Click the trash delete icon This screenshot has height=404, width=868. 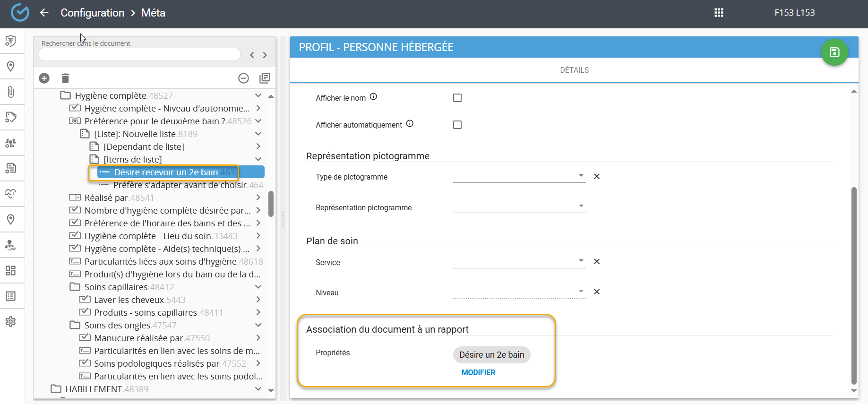click(x=66, y=78)
